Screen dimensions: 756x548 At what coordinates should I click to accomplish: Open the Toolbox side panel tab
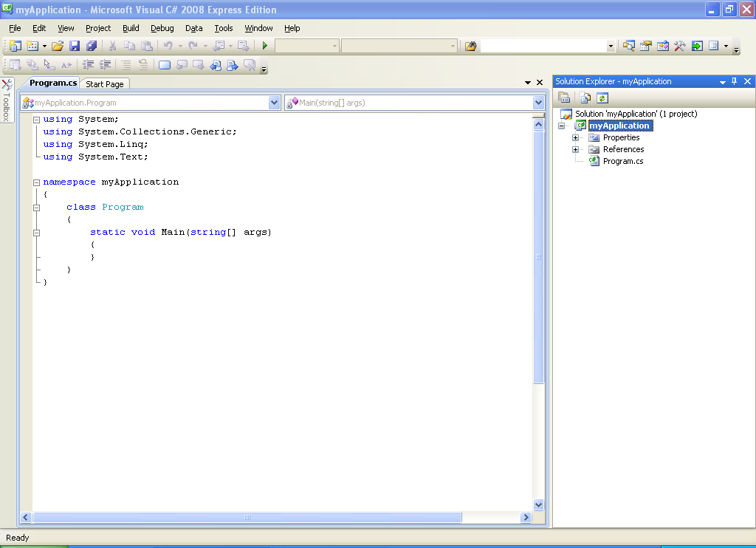click(x=7, y=100)
